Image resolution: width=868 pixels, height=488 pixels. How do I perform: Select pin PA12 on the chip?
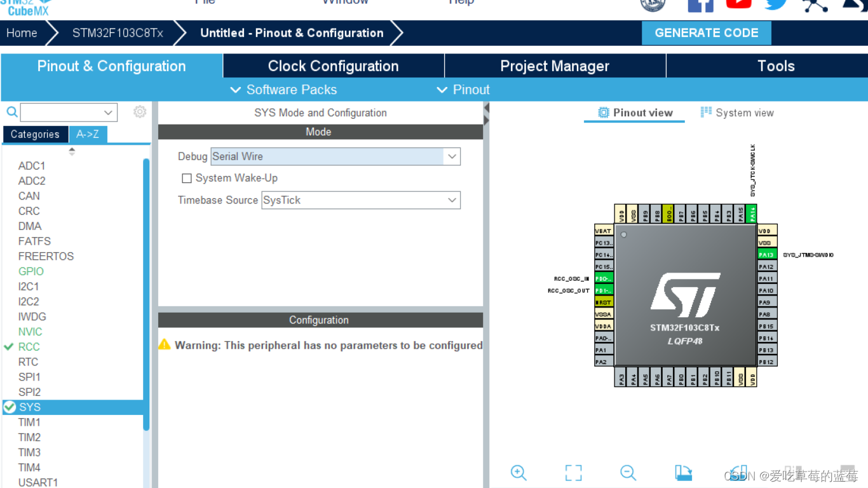767,267
